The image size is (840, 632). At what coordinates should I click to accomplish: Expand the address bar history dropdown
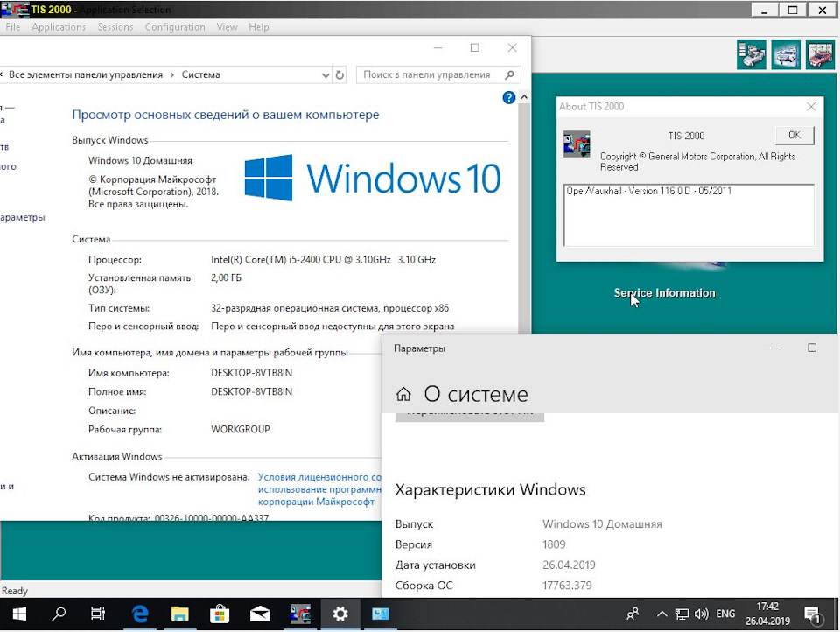(x=325, y=75)
